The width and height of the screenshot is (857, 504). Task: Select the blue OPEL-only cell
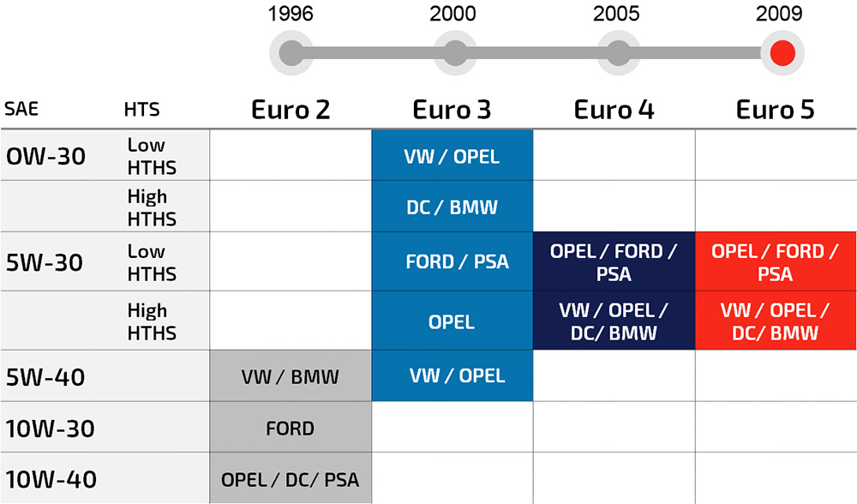[452, 321]
